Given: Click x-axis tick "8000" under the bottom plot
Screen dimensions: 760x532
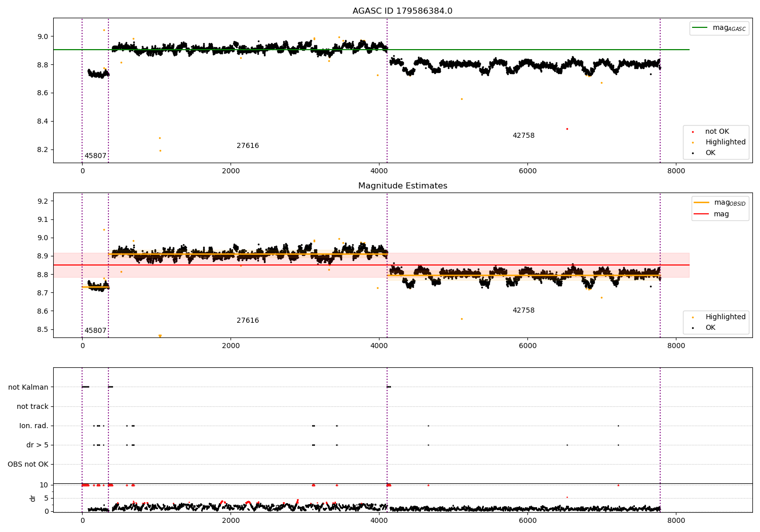Looking at the screenshot, I should [x=676, y=520].
